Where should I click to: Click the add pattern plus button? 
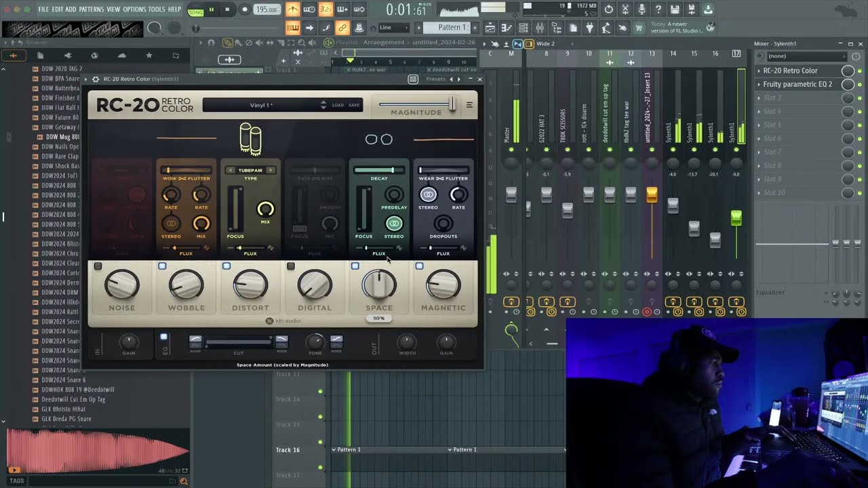point(475,28)
